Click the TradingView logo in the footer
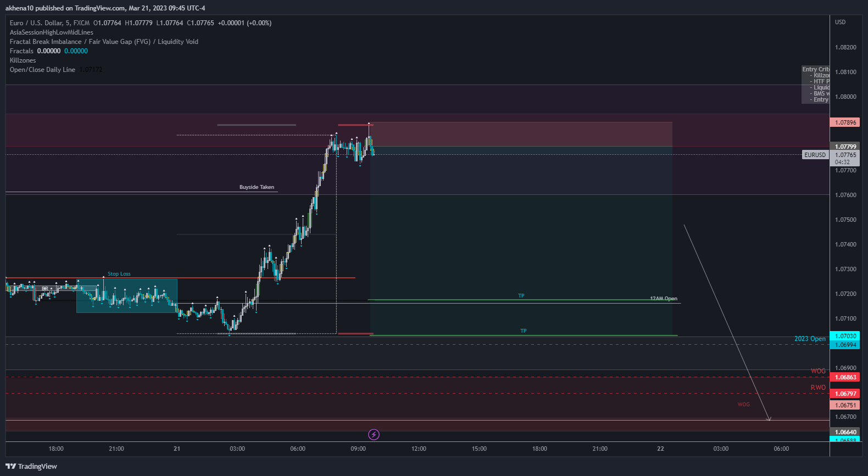 click(31, 466)
